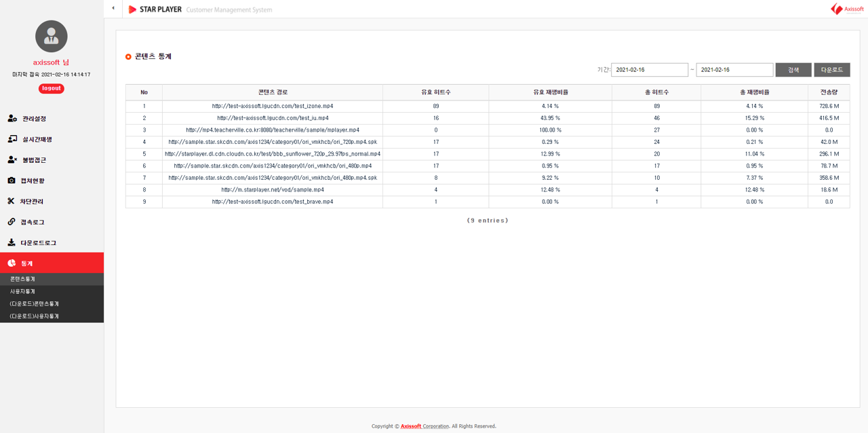
Task: Click the user management settings icon
Action: click(x=12, y=119)
